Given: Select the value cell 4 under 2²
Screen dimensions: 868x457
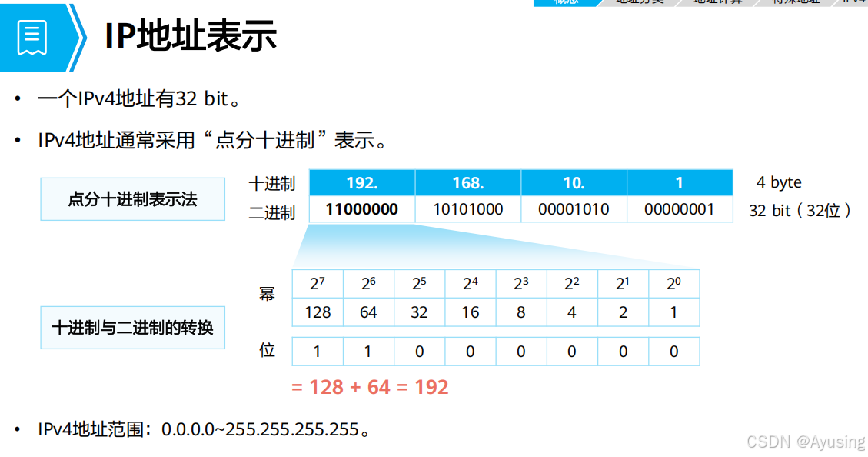Looking at the screenshot, I should pos(572,312).
